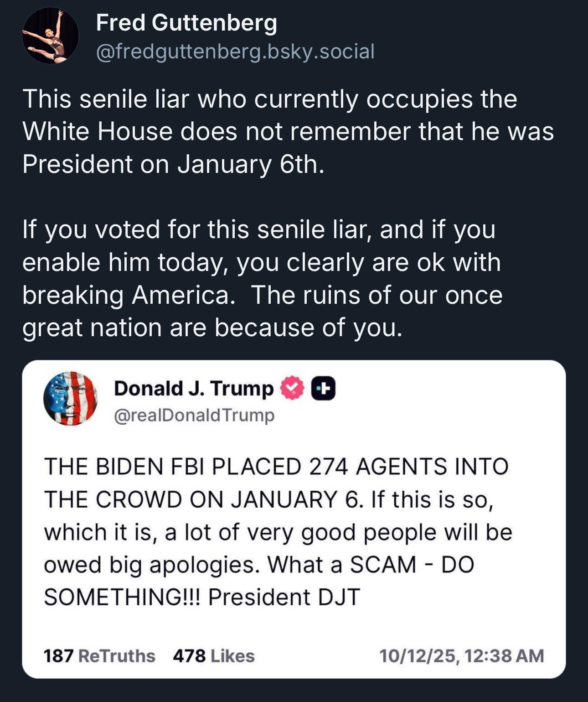The image size is (588, 702).
Task: Click "President on January 6th." in the post
Action: click(x=173, y=164)
